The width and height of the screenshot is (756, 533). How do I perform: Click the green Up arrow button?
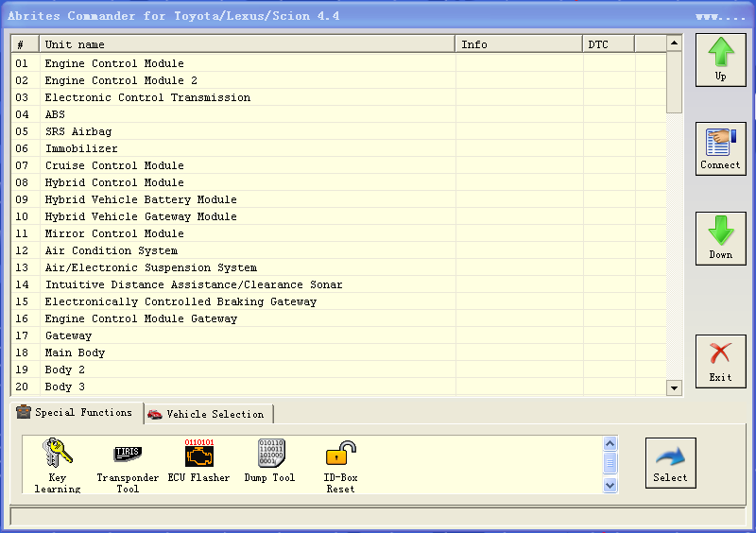click(x=721, y=60)
